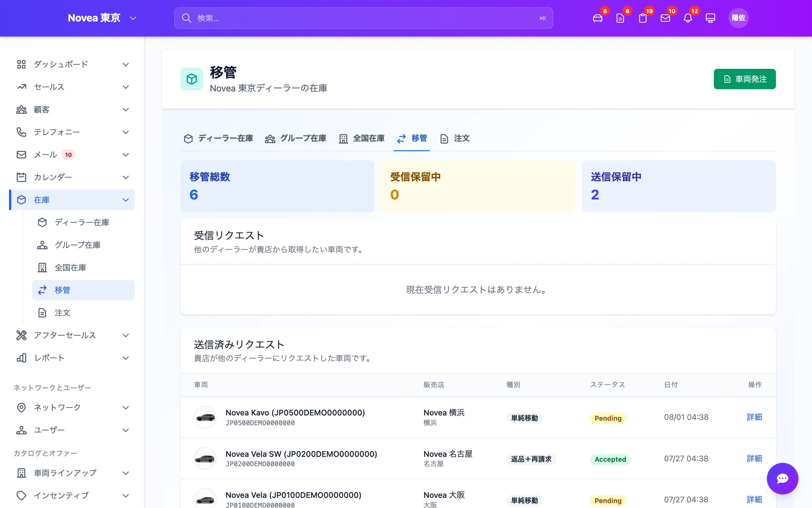Collapse the 在庫 menu chevron

(126, 200)
